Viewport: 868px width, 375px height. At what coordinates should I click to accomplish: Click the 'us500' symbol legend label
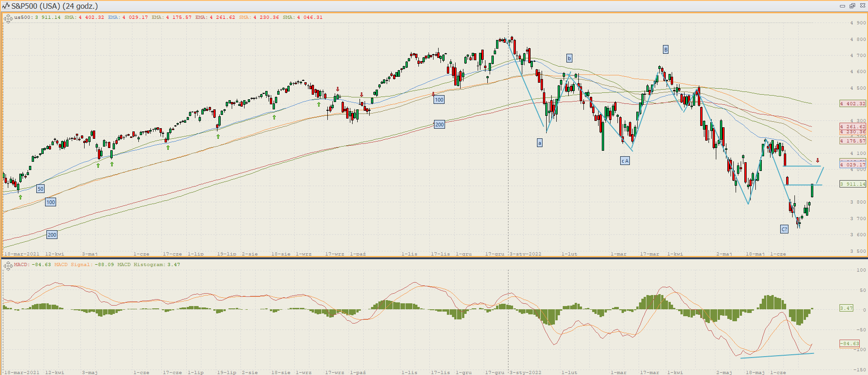click(23, 17)
